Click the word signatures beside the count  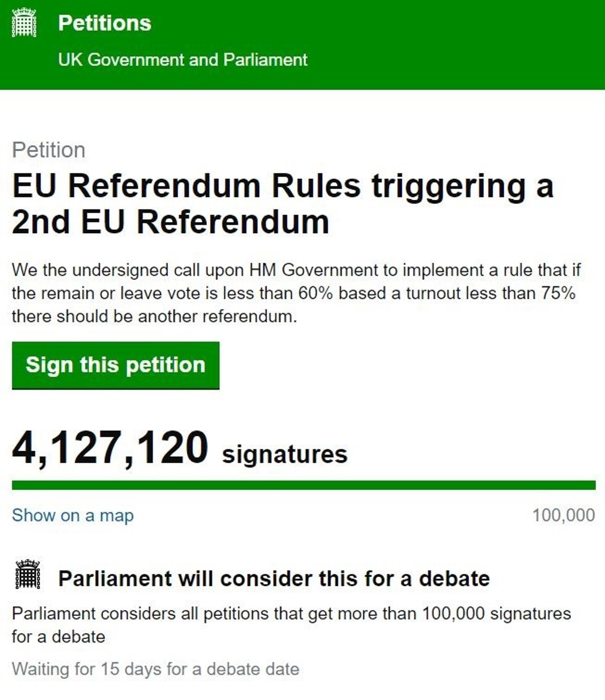coord(285,454)
